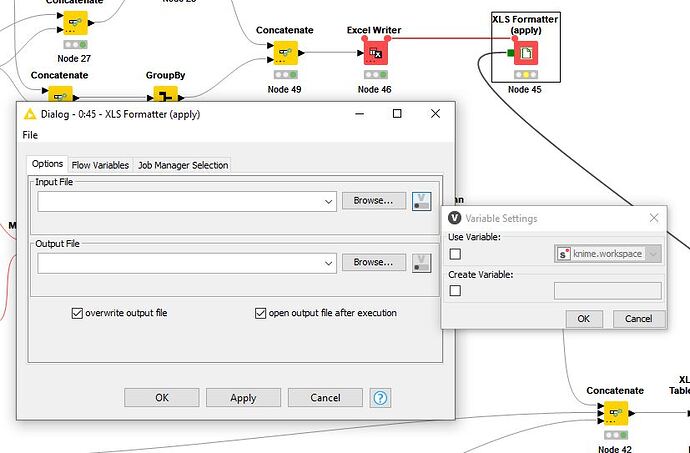
Task: Maximize the XLS Formatter dialog window
Action: (397, 114)
